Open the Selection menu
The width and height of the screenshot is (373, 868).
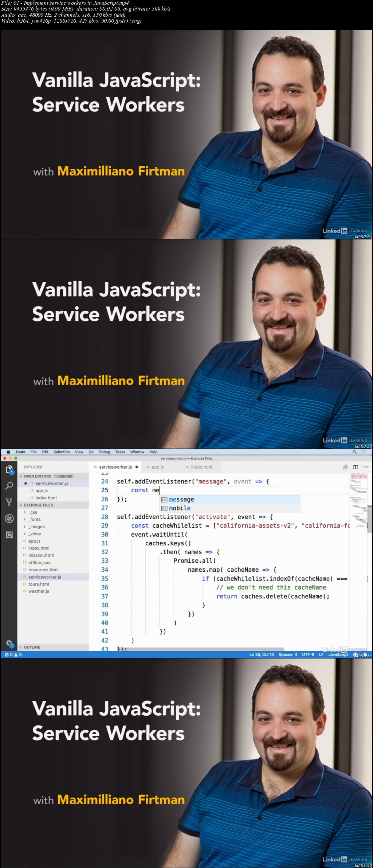62,452
